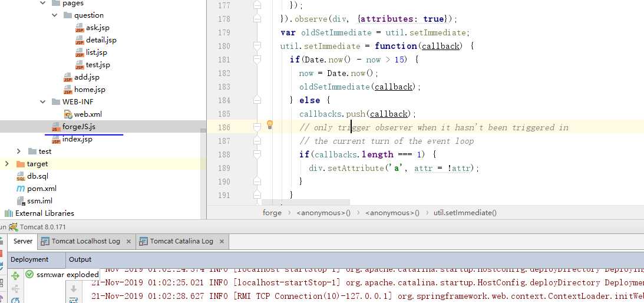Click 'div.setAttribute' on line 189
This screenshot has width=644, height=303.
pos(346,168)
